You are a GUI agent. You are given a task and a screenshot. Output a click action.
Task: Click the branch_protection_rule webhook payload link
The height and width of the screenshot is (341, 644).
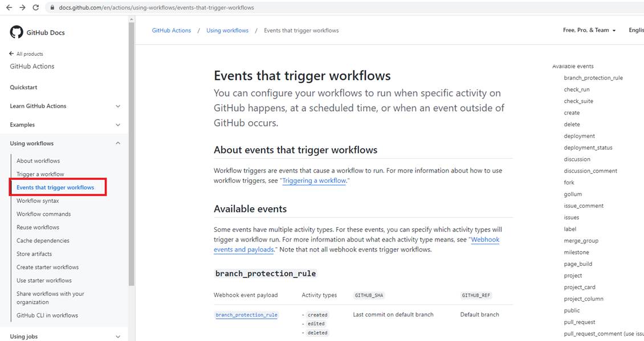tap(246, 315)
